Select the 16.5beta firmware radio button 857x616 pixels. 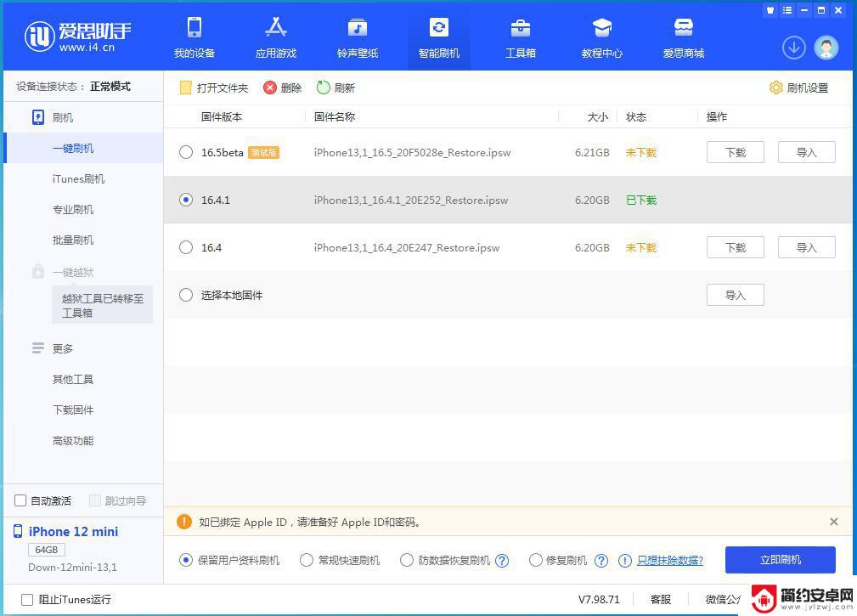click(186, 152)
